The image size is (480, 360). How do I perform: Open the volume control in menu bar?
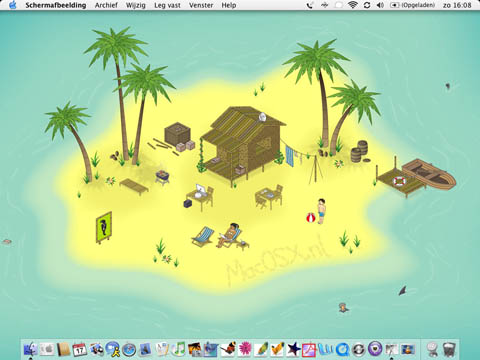click(x=380, y=5)
